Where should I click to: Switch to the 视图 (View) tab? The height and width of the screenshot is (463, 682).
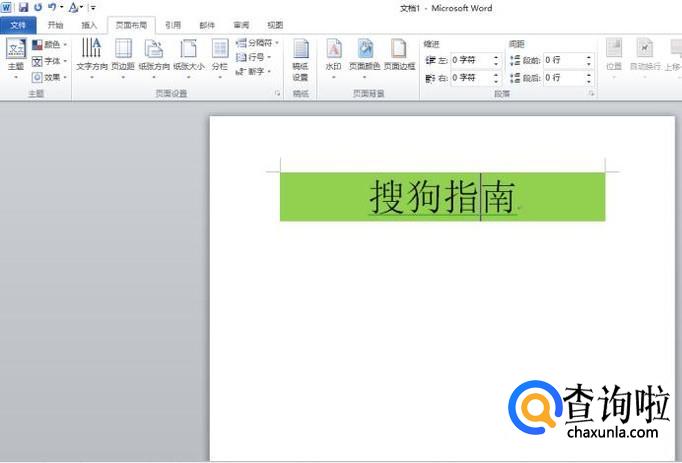[x=275, y=25]
